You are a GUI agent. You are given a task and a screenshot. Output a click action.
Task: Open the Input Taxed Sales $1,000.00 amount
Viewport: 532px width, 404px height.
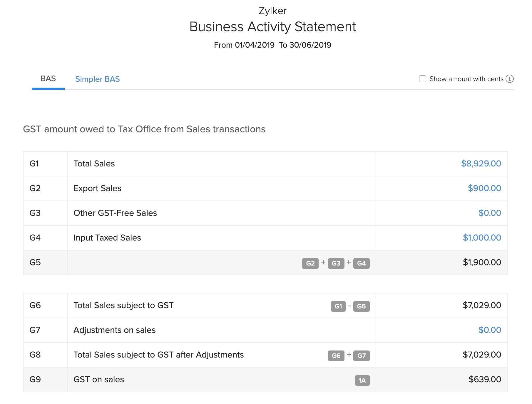point(482,238)
